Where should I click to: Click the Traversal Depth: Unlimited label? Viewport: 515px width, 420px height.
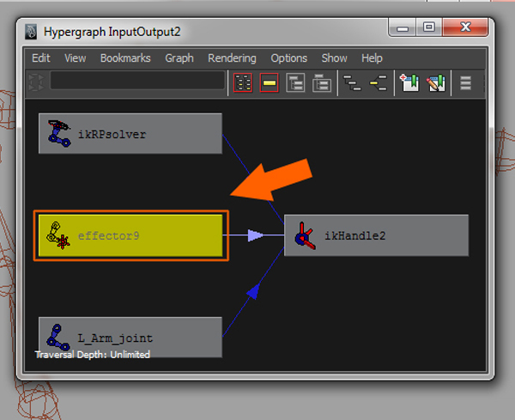(x=93, y=355)
